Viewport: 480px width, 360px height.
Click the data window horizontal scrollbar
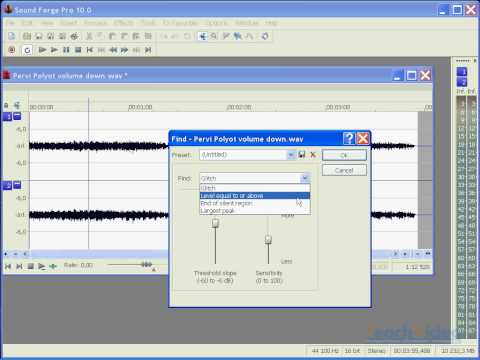click(210, 254)
